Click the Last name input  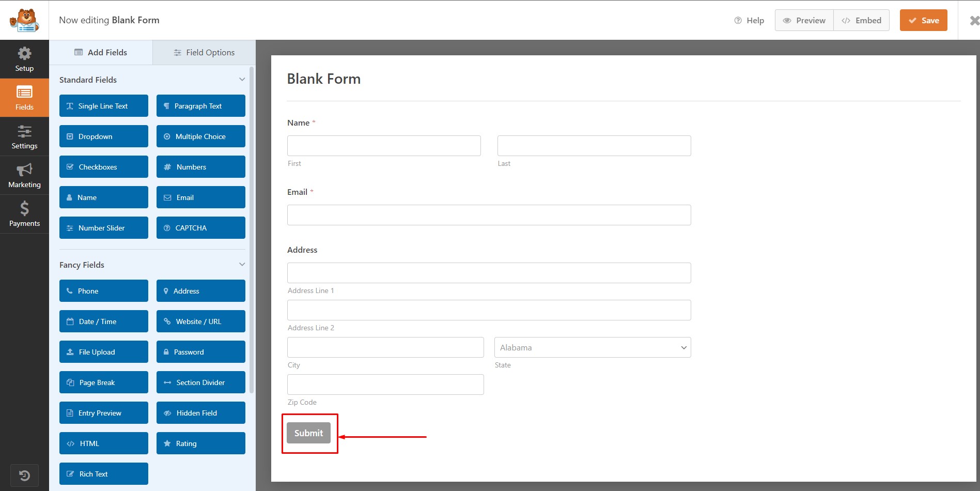click(x=594, y=146)
